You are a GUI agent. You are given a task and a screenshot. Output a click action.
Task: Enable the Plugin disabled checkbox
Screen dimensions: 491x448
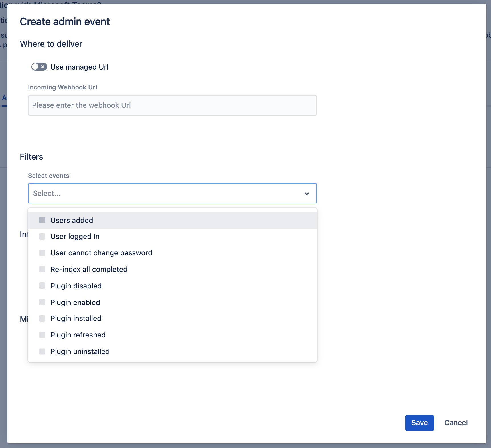click(x=42, y=286)
